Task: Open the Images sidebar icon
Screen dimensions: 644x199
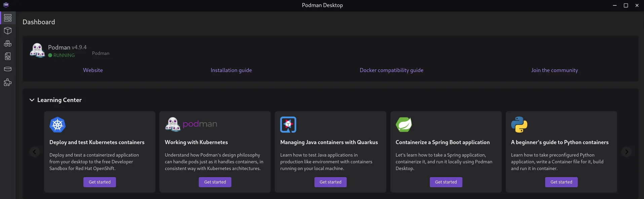Action: 8,56
